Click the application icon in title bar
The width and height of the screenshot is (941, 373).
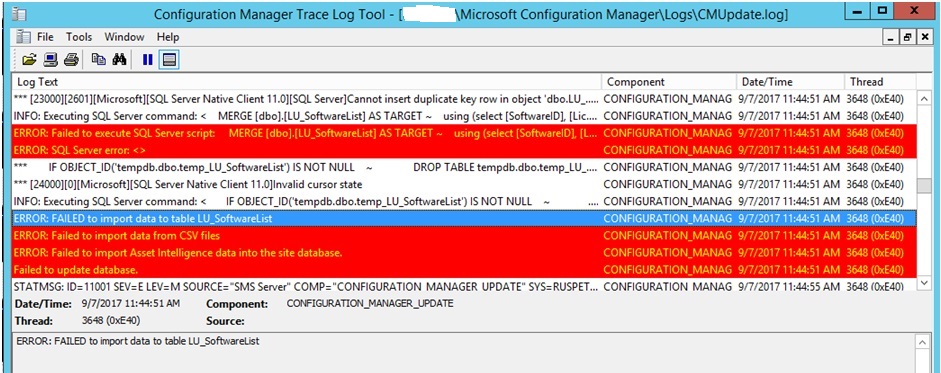coord(20,14)
